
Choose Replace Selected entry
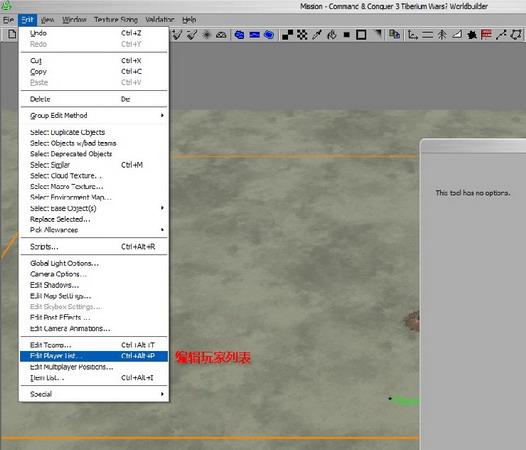94,219
